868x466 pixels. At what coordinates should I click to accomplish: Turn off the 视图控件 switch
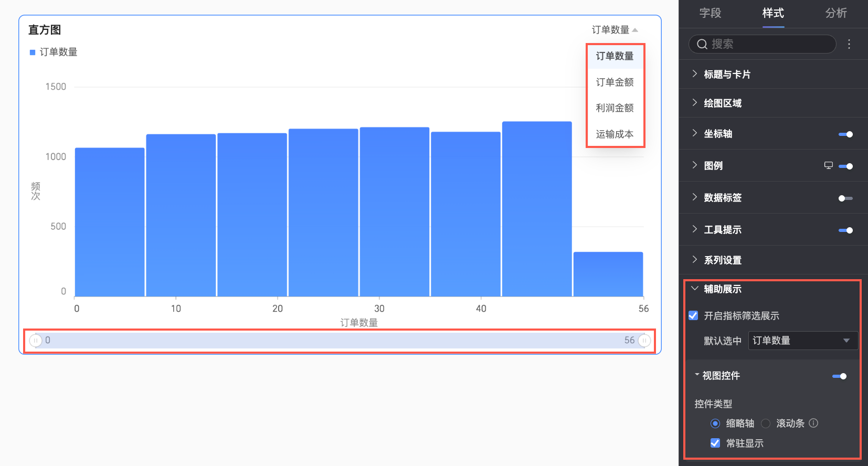pyautogui.click(x=839, y=376)
